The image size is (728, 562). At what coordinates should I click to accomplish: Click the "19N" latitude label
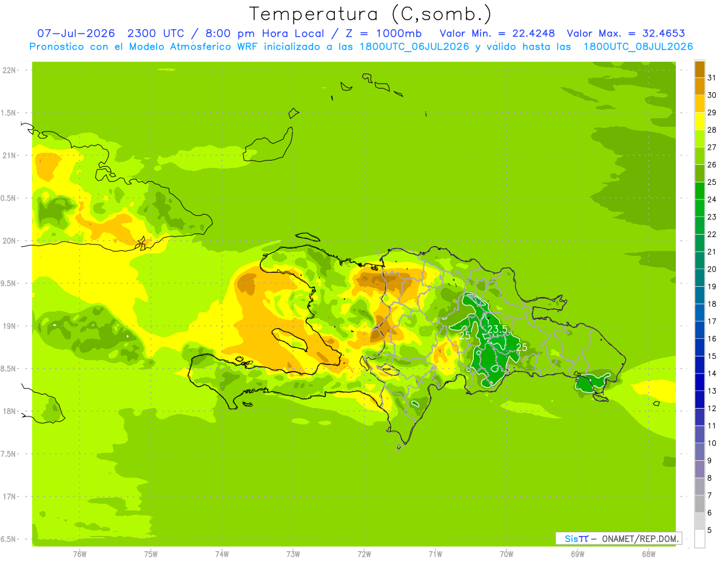tap(9, 326)
